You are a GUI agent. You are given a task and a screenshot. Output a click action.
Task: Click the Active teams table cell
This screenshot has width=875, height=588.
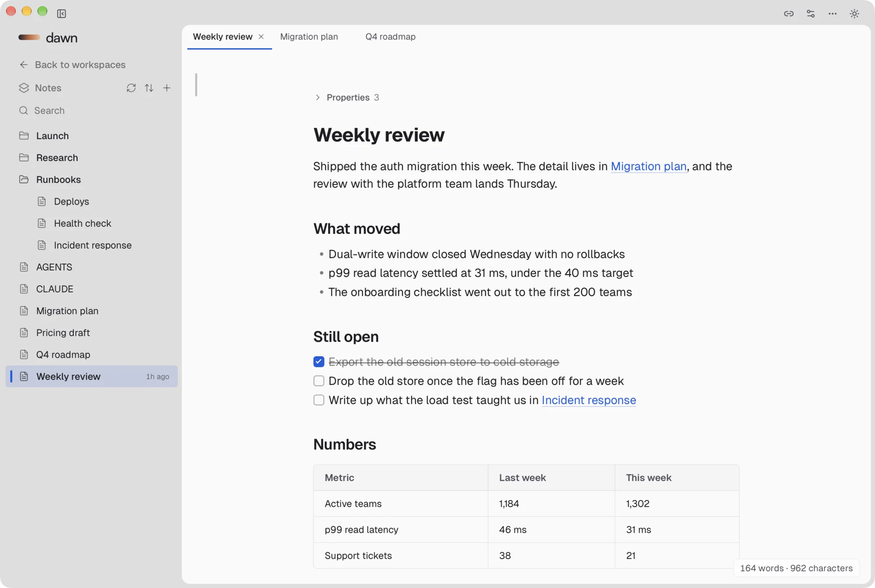pyautogui.click(x=401, y=504)
